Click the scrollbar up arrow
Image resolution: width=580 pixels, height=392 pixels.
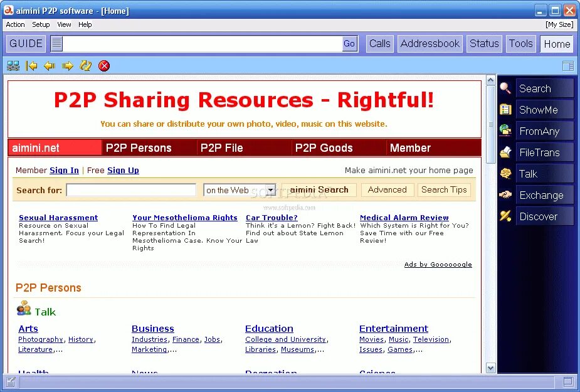[x=490, y=80]
